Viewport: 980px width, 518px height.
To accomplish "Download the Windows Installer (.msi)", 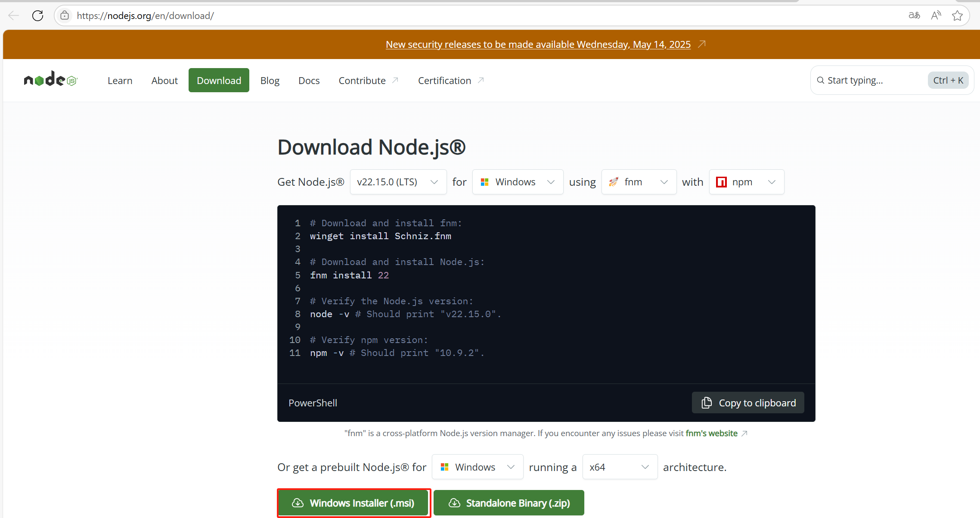I will pyautogui.click(x=354, y=503).
